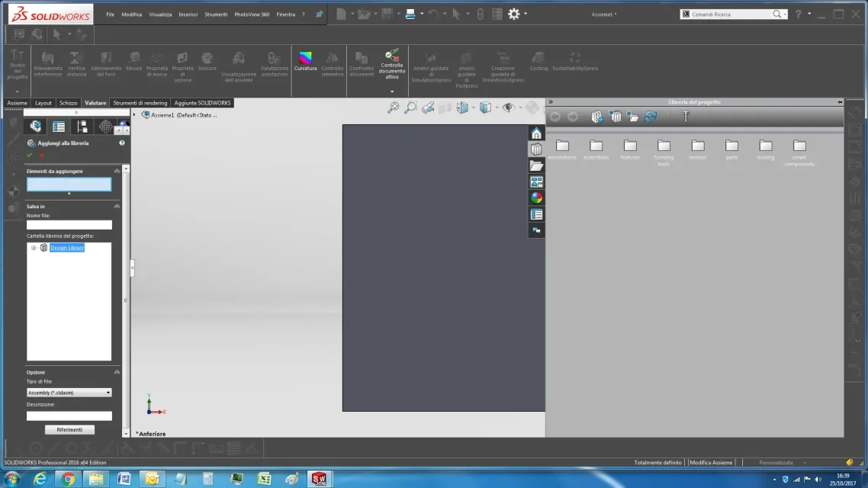Click Elementi da aggiungere selection box
The height and width of the screenshot is (488, 868).
[x=69, y=185]
